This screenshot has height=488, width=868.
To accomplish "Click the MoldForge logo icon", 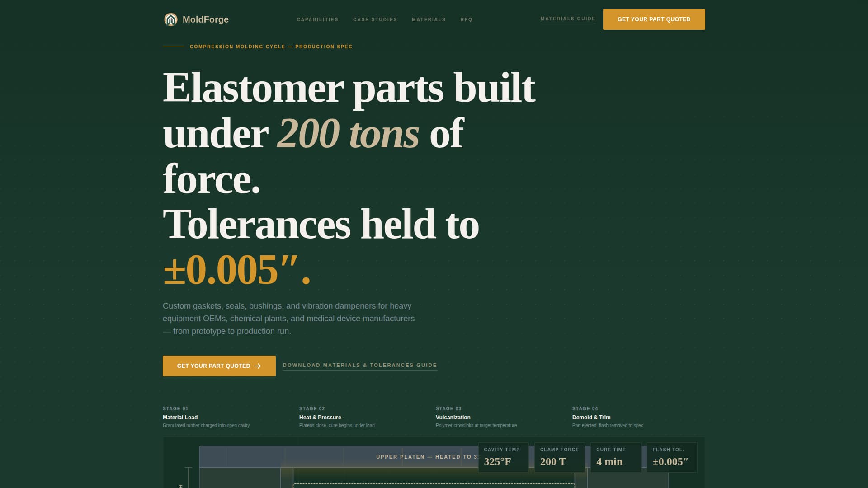I will click(x=171, y=19).
